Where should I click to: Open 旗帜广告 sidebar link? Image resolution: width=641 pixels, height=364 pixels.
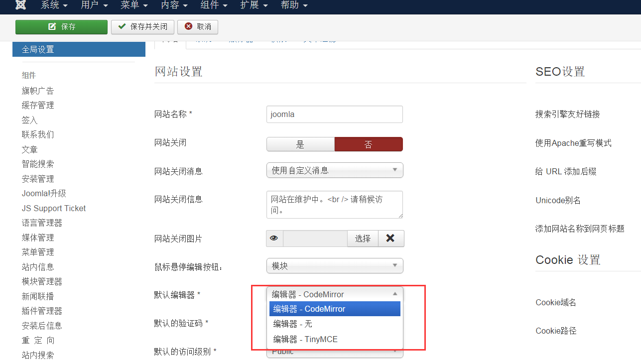pos(38,91)
